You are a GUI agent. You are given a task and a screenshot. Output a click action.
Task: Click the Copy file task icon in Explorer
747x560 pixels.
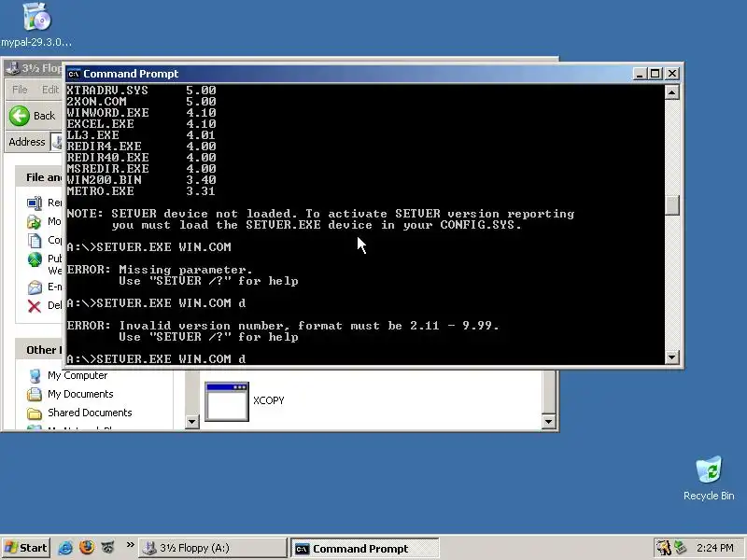[x=35, y=241]
